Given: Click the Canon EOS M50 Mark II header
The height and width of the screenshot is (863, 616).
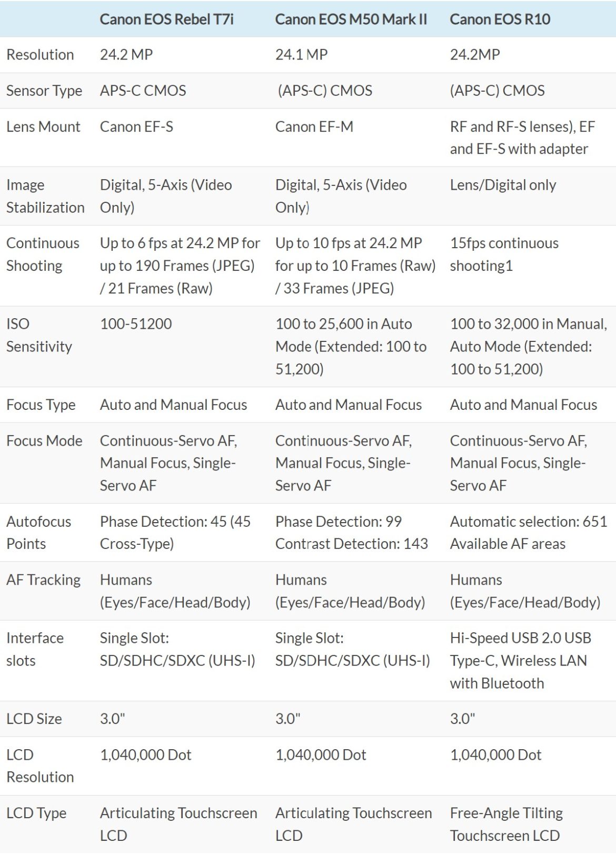Looking at the screenshot, I should tap(351, 19).
